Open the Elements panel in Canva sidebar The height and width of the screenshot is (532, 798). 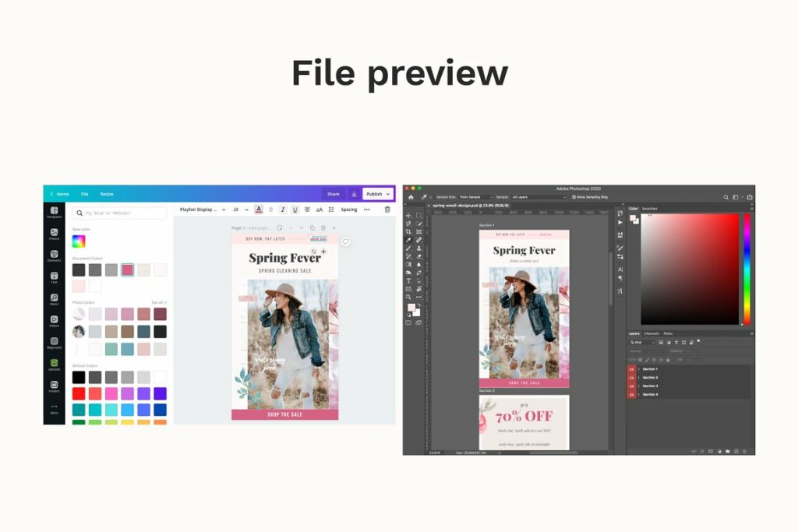pos(54,255)
